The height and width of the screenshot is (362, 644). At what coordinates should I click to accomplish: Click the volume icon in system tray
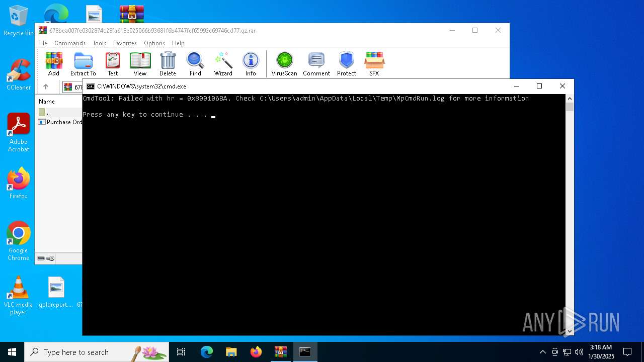tap(579, 352)
